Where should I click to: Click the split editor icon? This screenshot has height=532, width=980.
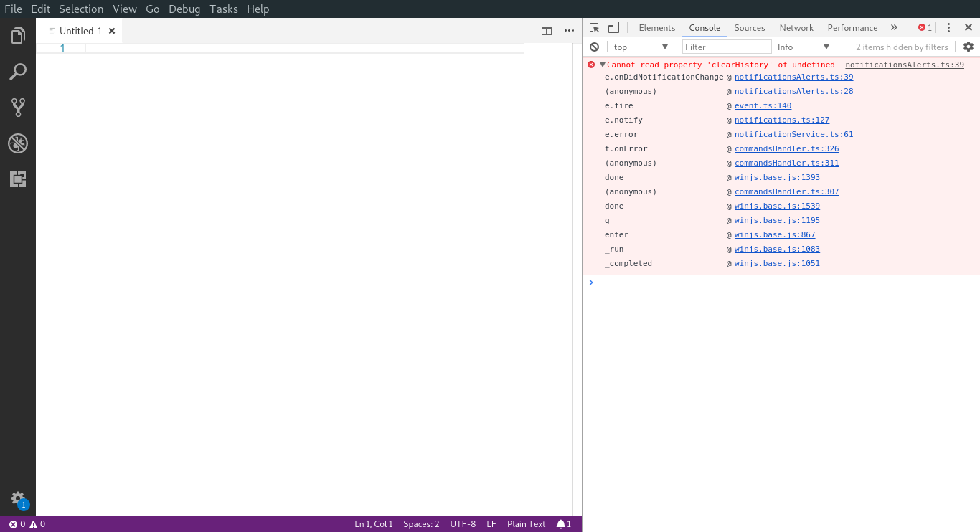tap(547, 31)
